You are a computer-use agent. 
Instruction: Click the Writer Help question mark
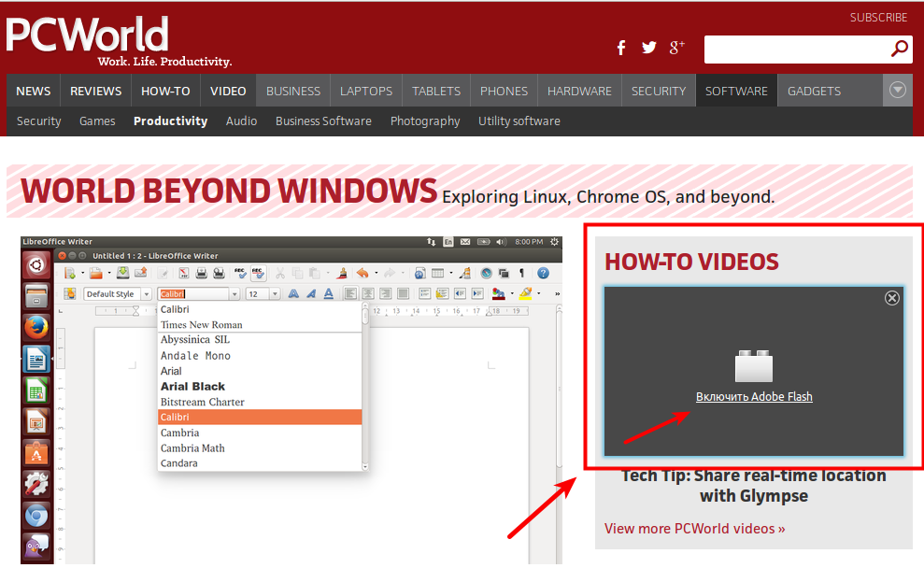(544, 274)
